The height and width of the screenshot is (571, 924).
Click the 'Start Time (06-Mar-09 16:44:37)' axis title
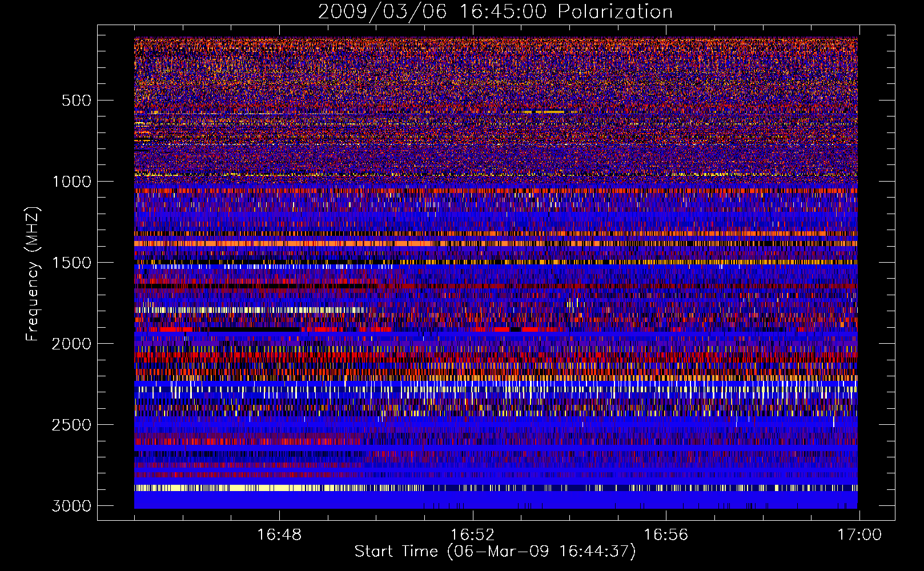point(495,552)
